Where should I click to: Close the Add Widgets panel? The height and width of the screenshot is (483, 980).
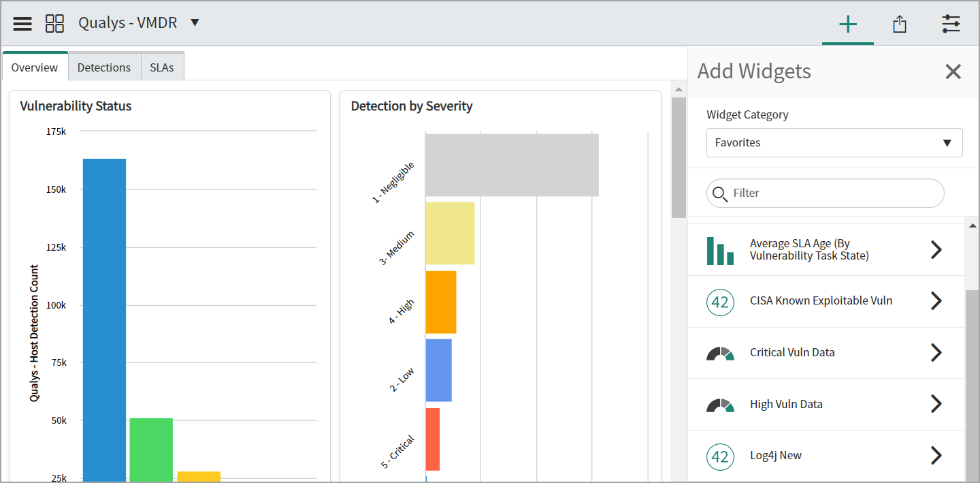pyautogui.click(x=953, y=72)
